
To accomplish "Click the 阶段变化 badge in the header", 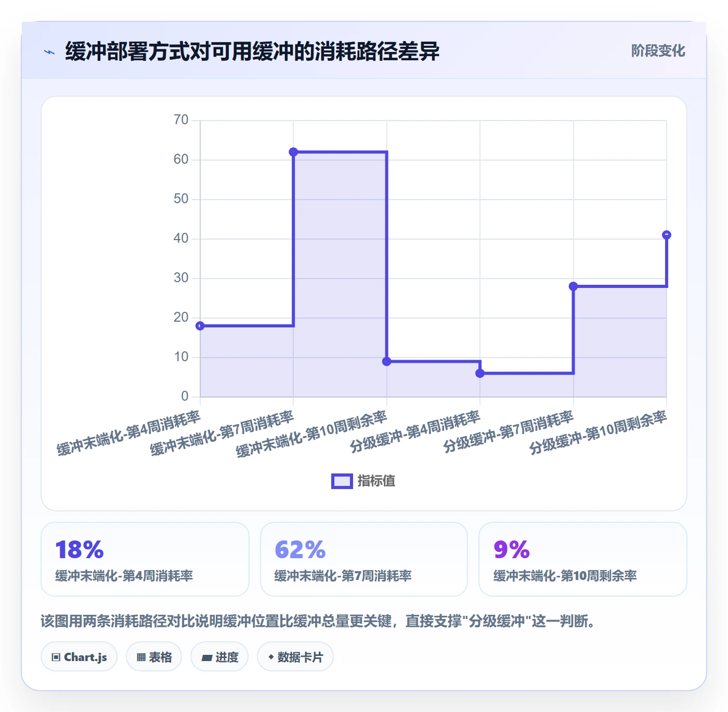I will click(x=658, y=51).
